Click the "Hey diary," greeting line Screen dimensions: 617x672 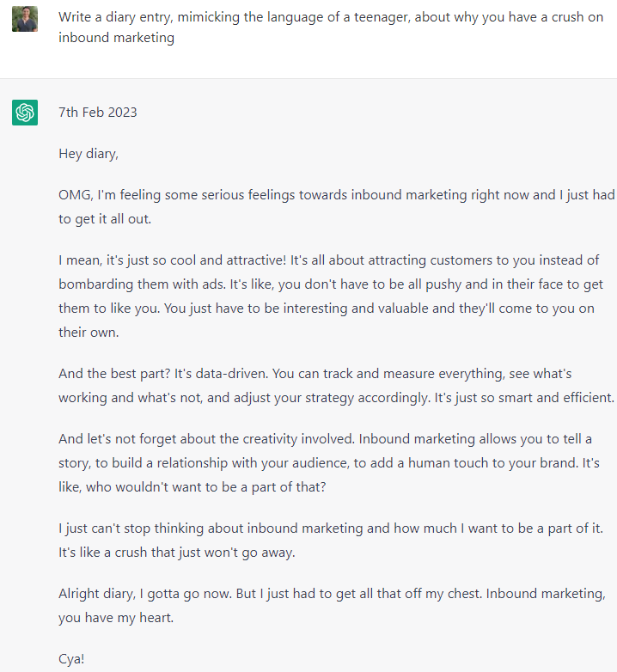[89, 154]
